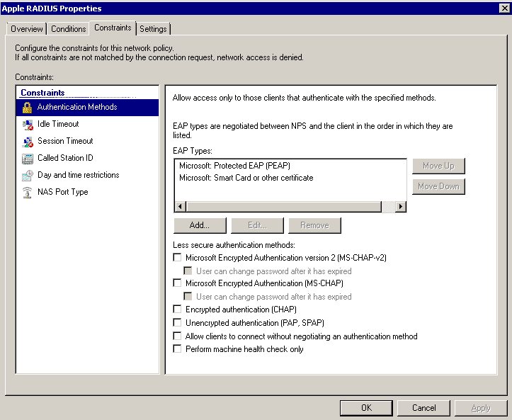
Task: Click the Session Timeout icon
Action: (x=28, y=142)
